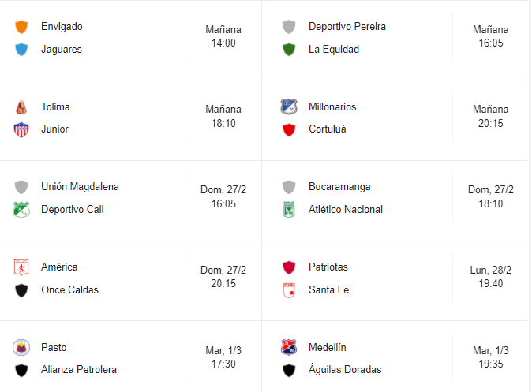The image size is (532, 392).
Task: Click the Unión Magdalena team name
Action: 80,186
